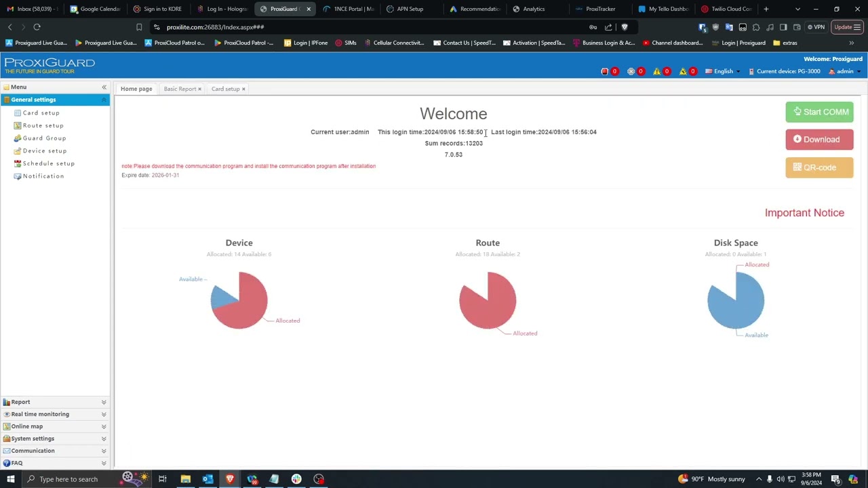Open Route setup menu item

(43, 125)
